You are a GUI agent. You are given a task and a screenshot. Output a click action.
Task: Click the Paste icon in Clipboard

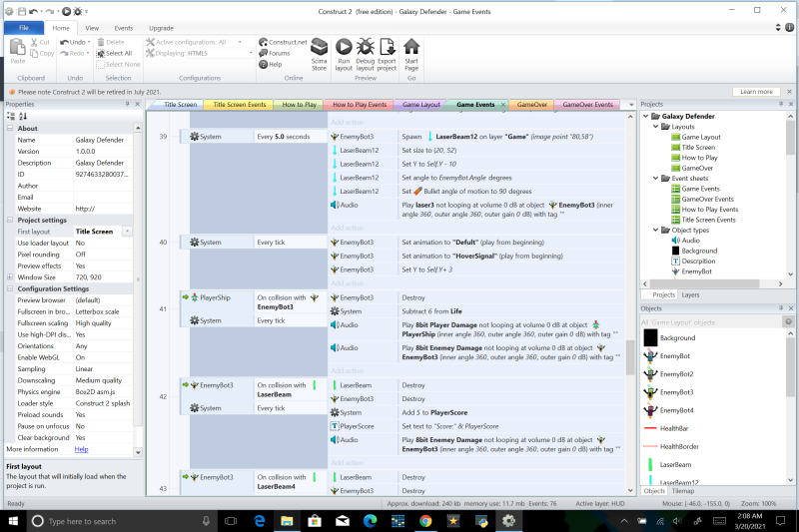click(x=18, y=51)
